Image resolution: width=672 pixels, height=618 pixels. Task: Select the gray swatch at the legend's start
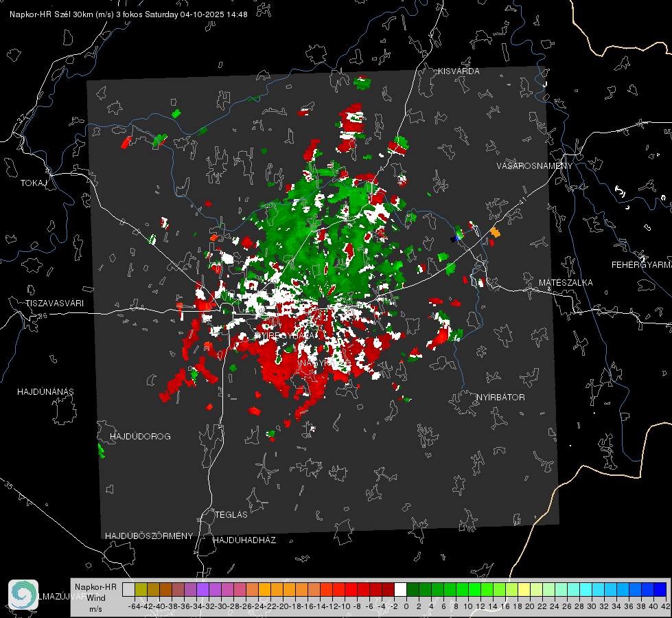(x=128, y=589)
